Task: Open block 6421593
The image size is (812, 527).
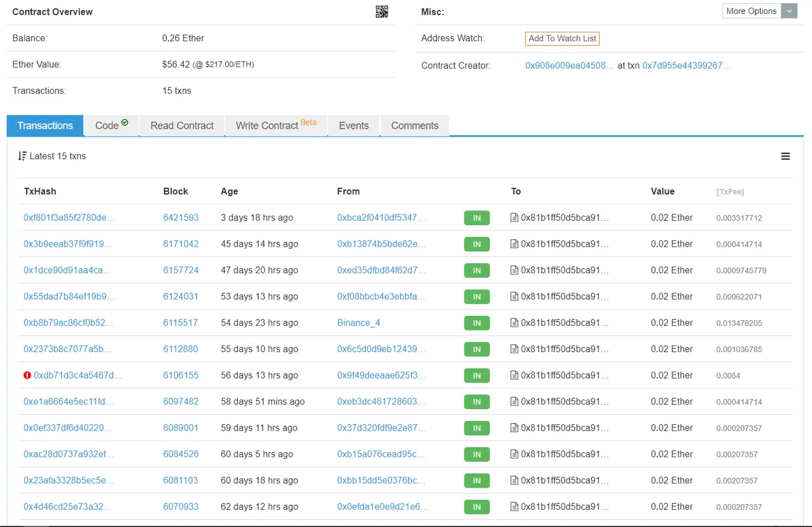Action: (181, 218)
